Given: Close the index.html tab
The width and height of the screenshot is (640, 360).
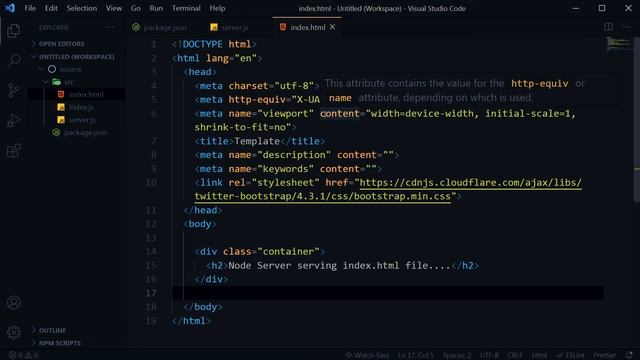Looking at the screenshot, I should click(x=333, y=27).
